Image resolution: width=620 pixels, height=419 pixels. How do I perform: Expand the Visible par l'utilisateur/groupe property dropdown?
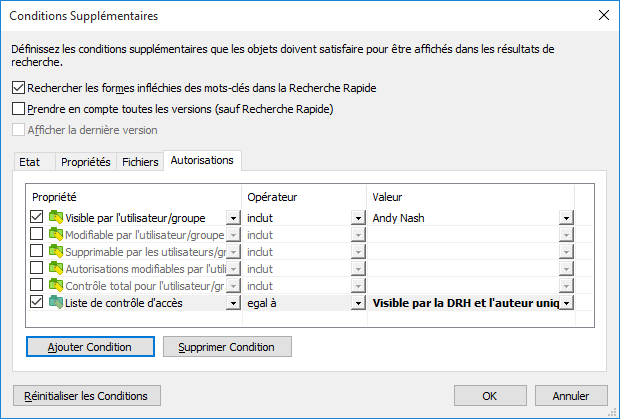232,217
